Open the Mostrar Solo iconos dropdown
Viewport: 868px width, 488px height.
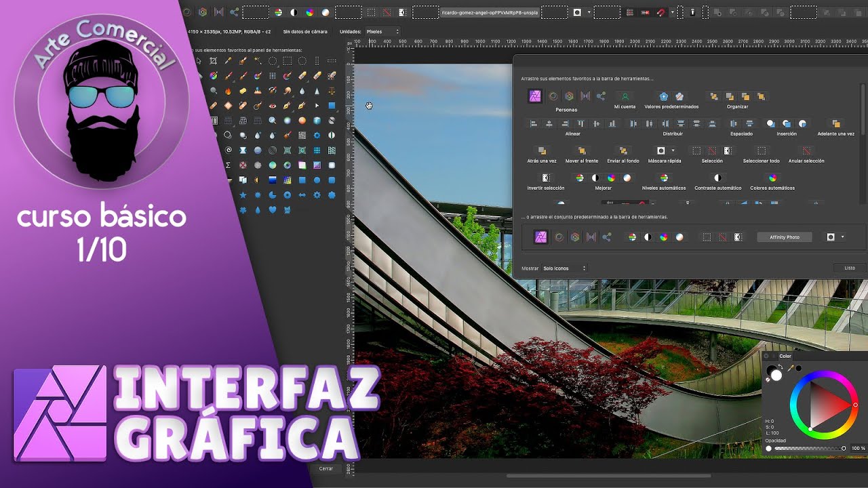click(564, 268)
